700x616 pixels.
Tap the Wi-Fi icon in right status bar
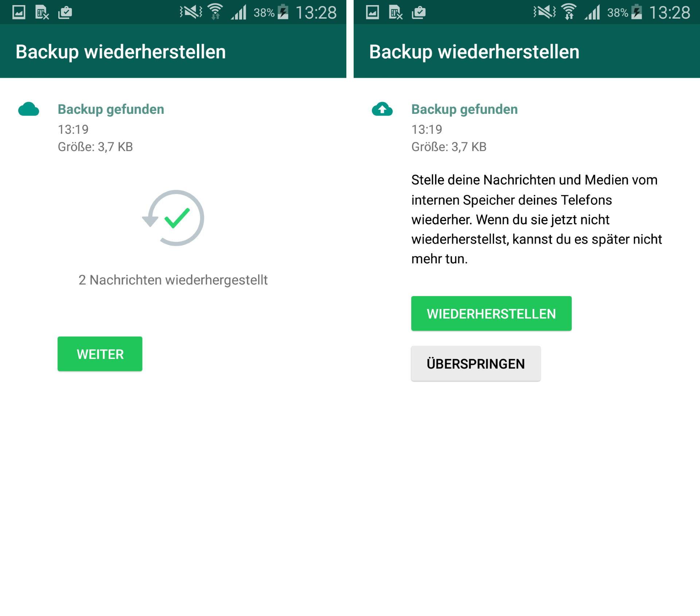point(569,12)
